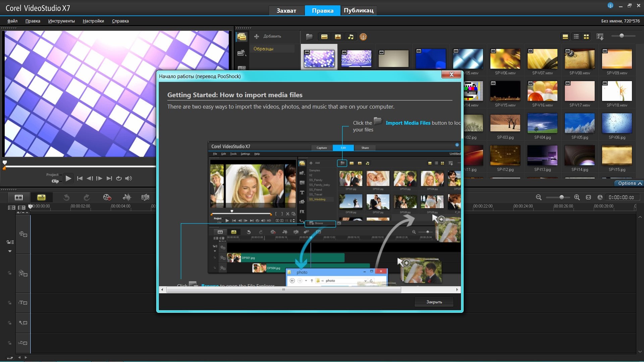Viewport: 644px width, 362px height.
Task: Open the Инструменты menu
Action: [x=61, y=21]
